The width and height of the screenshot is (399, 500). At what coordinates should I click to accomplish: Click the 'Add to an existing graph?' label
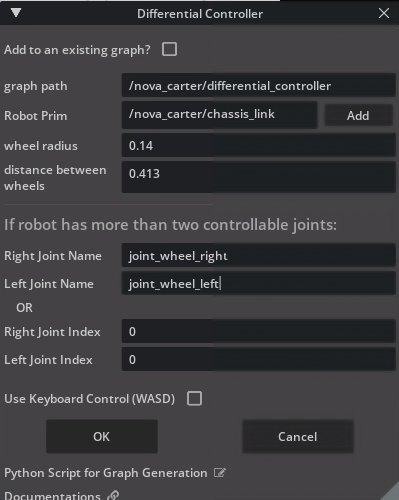coord(77,50)
